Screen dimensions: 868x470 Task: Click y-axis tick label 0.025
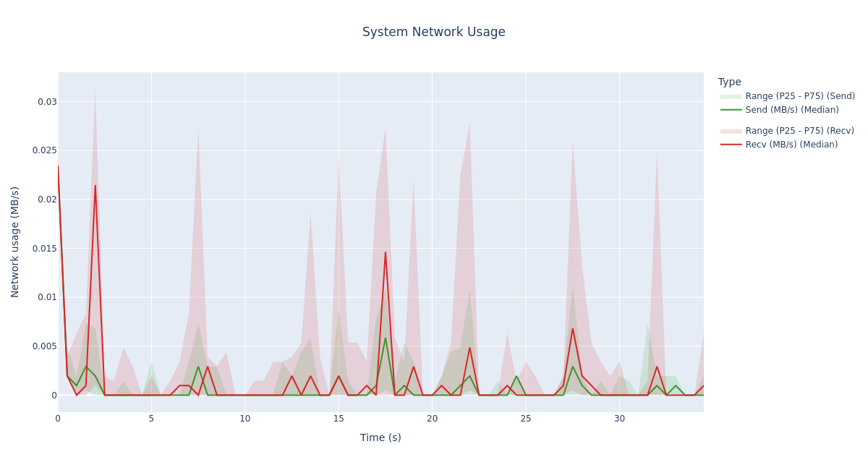45,150
